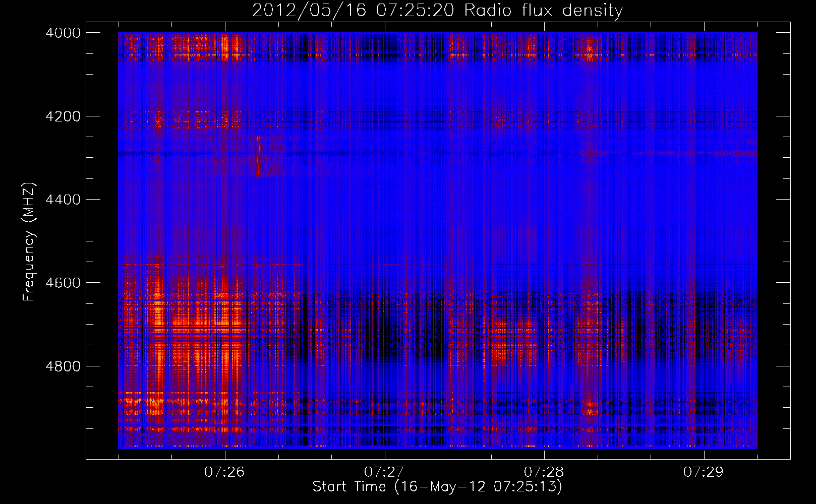The image size is (816, 504).
Task: Select the 4800 frequency tick label
Action: [63, 366]
